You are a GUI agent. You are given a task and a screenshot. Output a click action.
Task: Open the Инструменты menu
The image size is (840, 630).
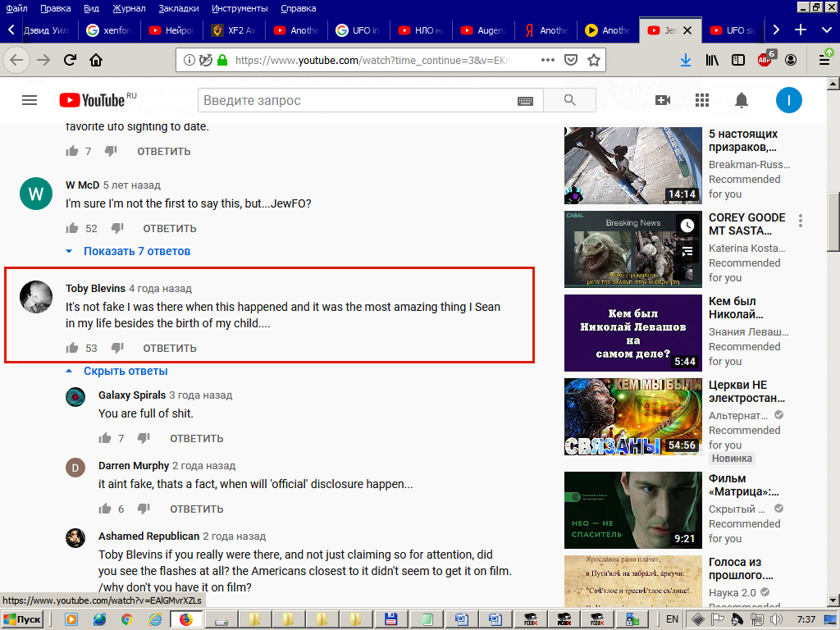(x=240, y=8)
